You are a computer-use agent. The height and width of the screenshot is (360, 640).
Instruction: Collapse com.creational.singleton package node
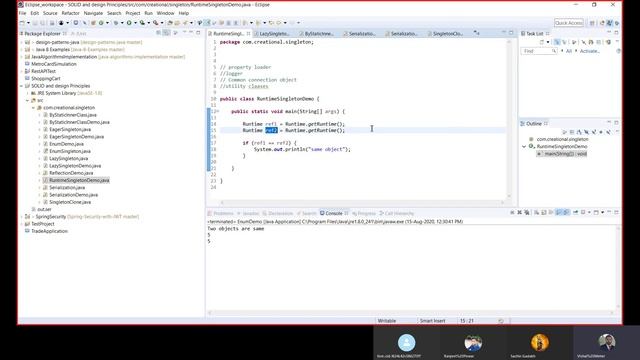33,108
